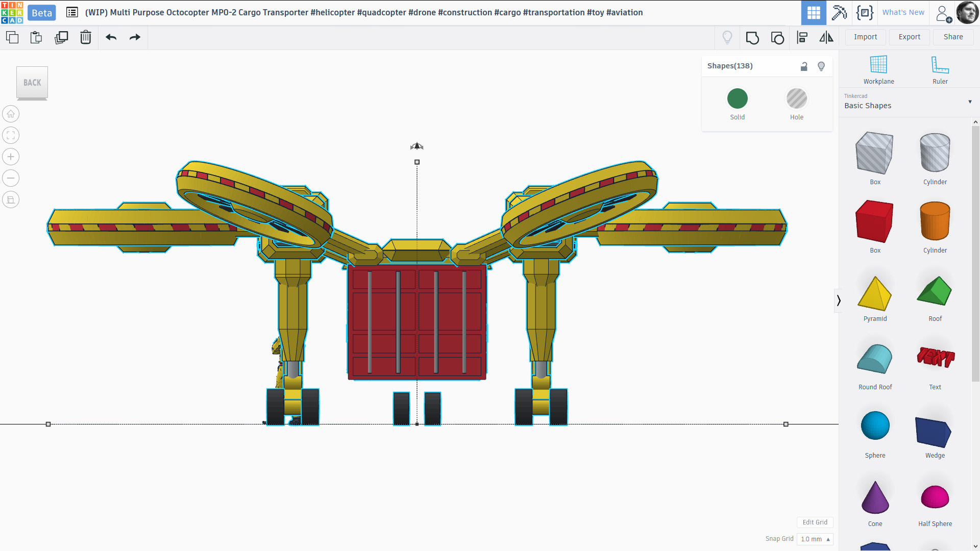Click the Edit Grid button
This screenshot has height=551, width=980.
815,522
